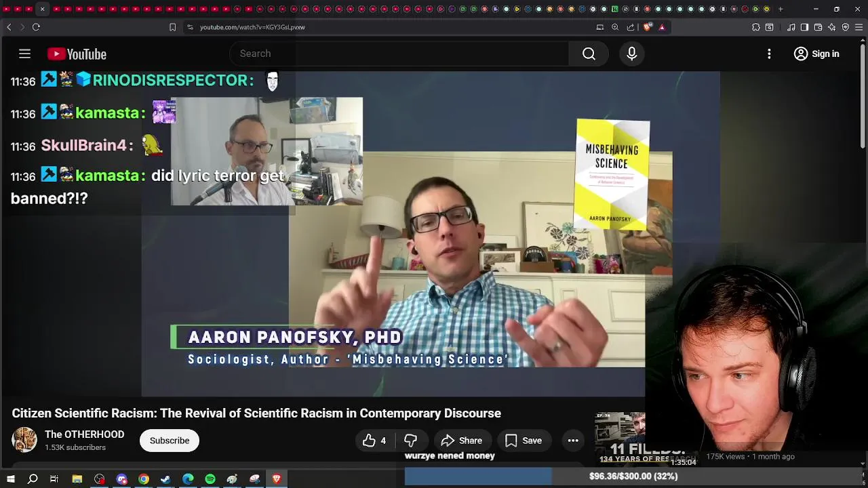Open Brave Wallet icon

click(818, 27)
